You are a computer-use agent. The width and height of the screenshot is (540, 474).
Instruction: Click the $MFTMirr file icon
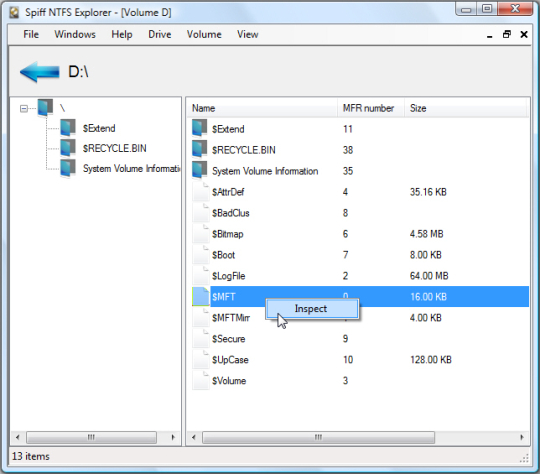click(x=201, y=317)
